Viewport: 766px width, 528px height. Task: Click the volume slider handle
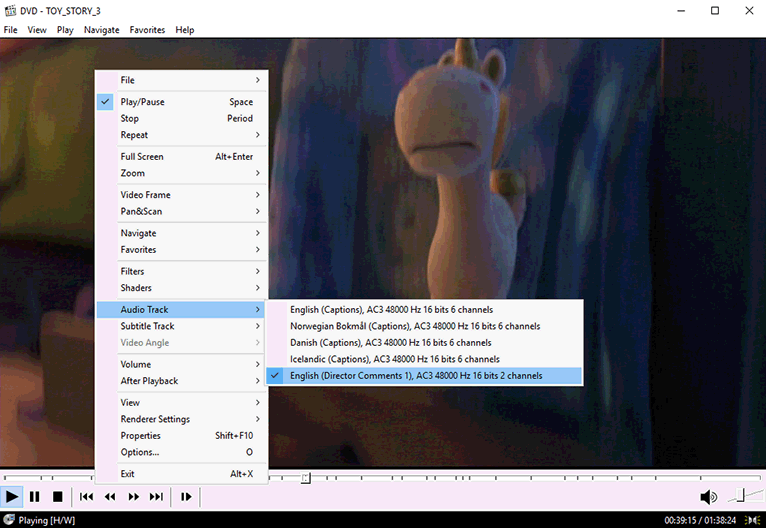(x=741, y=495)
